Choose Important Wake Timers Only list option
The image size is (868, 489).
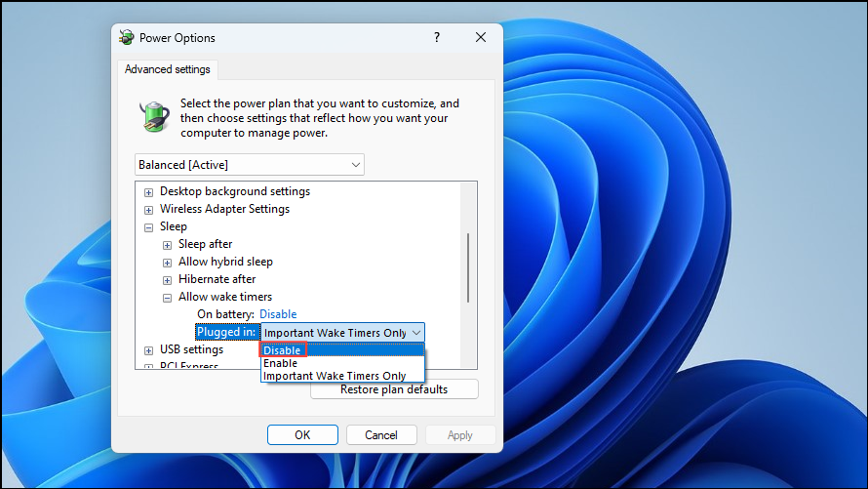pyautogui.click(x=342, y=376)
